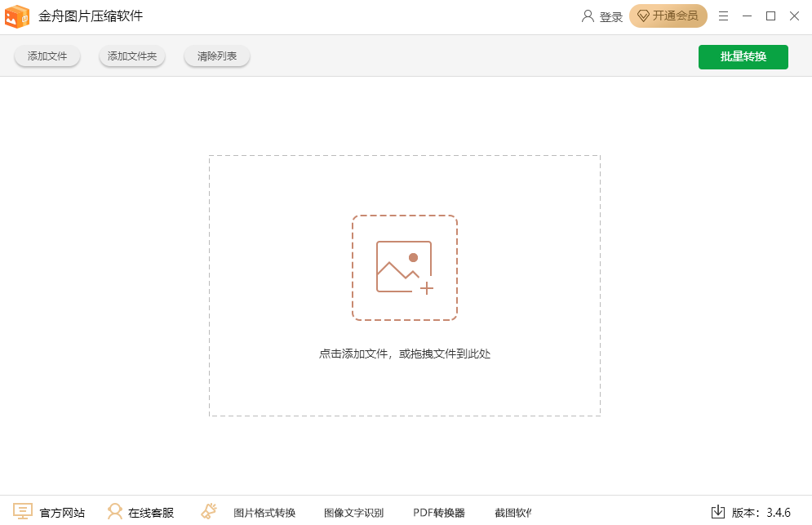Open 开通会员 membership button

point(668,16)
